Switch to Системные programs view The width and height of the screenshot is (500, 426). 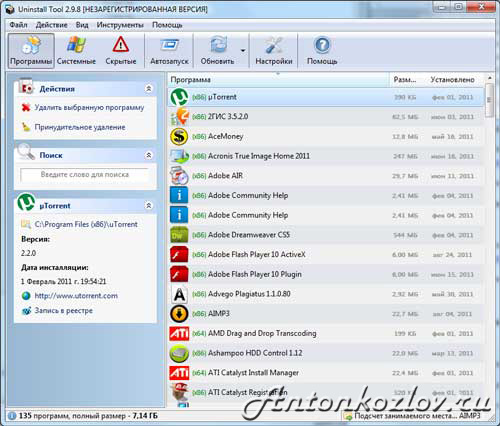click(76, 51)
